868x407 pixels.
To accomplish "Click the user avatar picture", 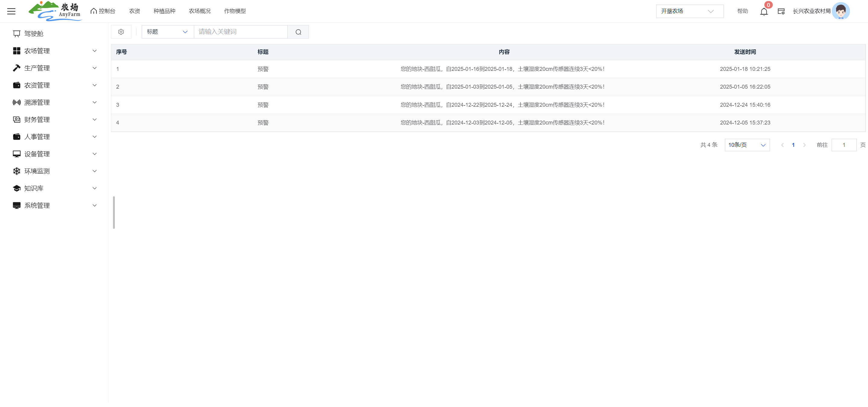I will click(x=840, y=11).
